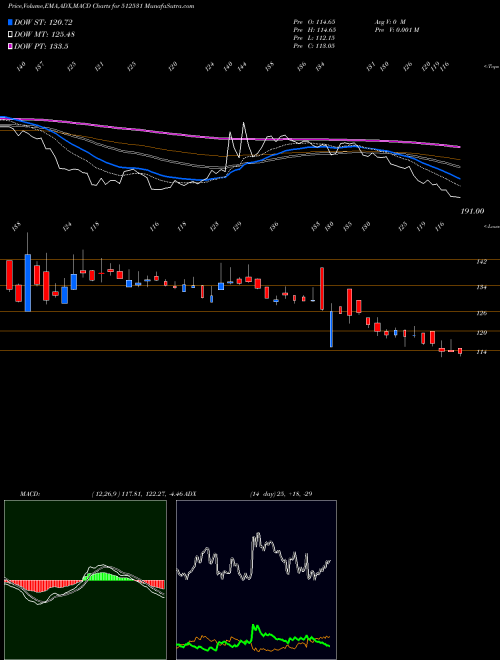Click the 'Pre V: 0.001 M' volume text
This screenshot has height=660, width=500.
tap(396, 30)
